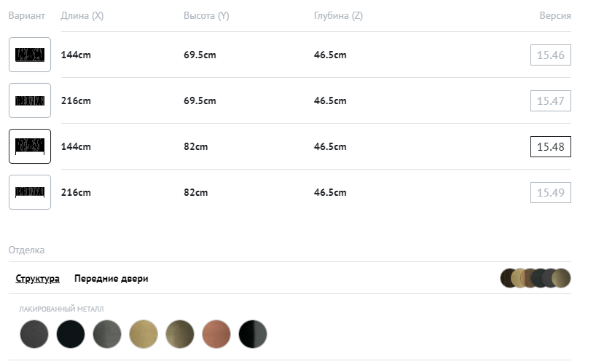The width and height of the screenshot is (596, 364).
Task: Click the Версия column header
Action: click(x=554, y=16)
